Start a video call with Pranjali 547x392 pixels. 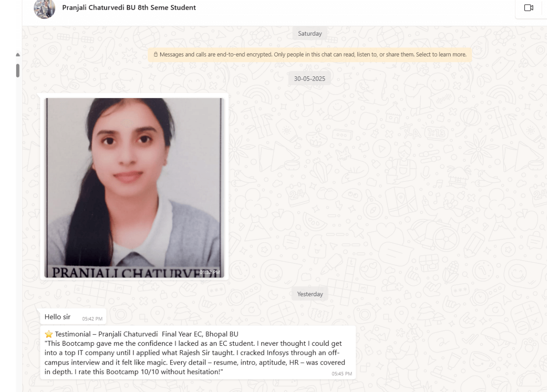[528, 8]
